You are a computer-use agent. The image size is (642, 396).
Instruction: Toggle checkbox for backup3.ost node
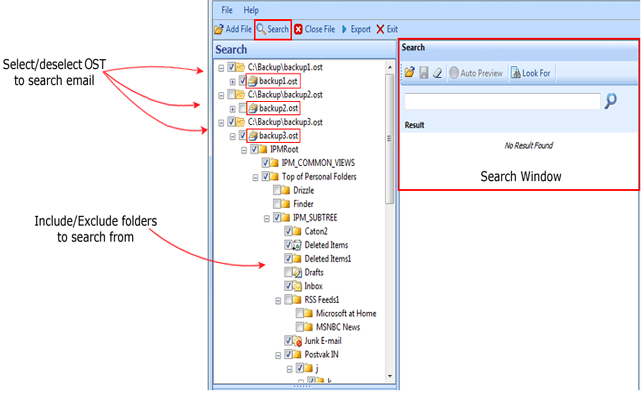(x=242, y=135)
